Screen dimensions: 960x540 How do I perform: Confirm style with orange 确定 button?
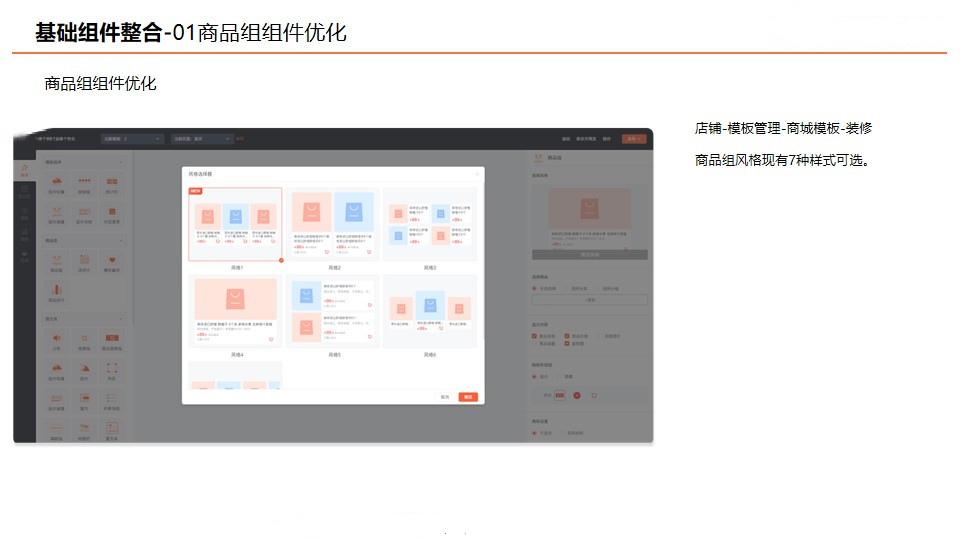(468, 397)
